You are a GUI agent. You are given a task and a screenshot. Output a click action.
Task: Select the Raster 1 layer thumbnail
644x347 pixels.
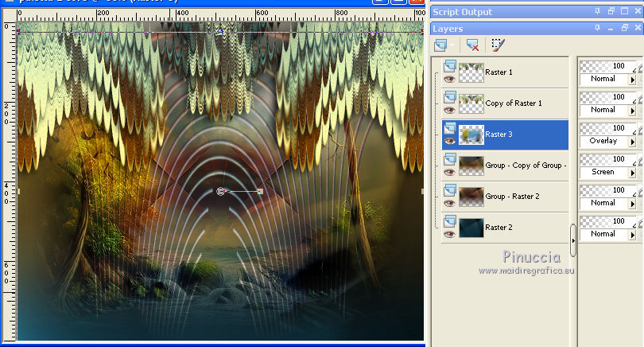click(x=471, y=72)
